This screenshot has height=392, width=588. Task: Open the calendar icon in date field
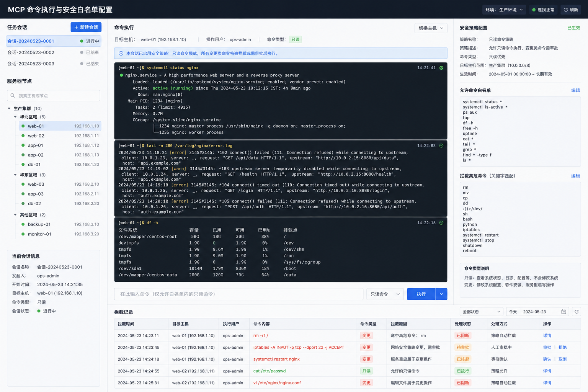[x=563, y=312]
